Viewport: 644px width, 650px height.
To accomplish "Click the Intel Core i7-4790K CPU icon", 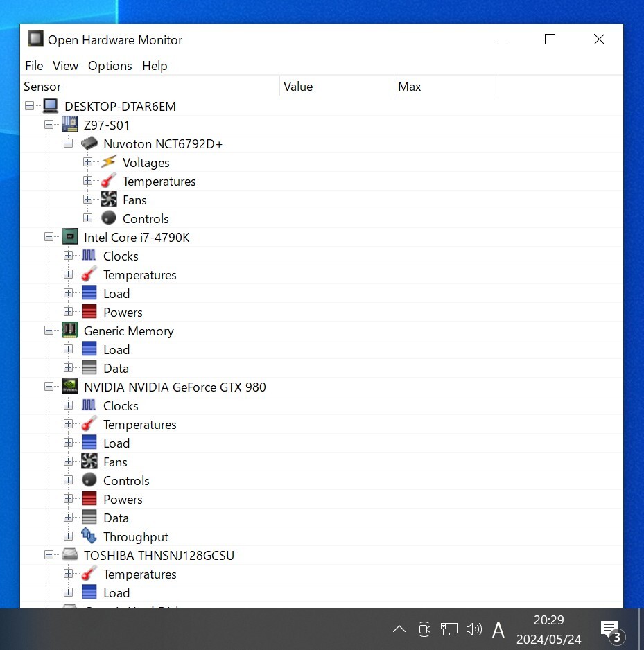I will tap(69, 237).
